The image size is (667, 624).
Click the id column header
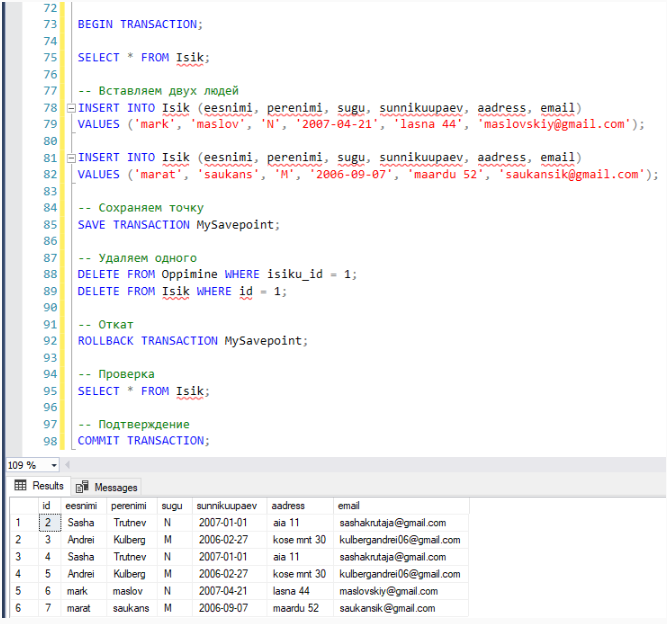[47, 506]
